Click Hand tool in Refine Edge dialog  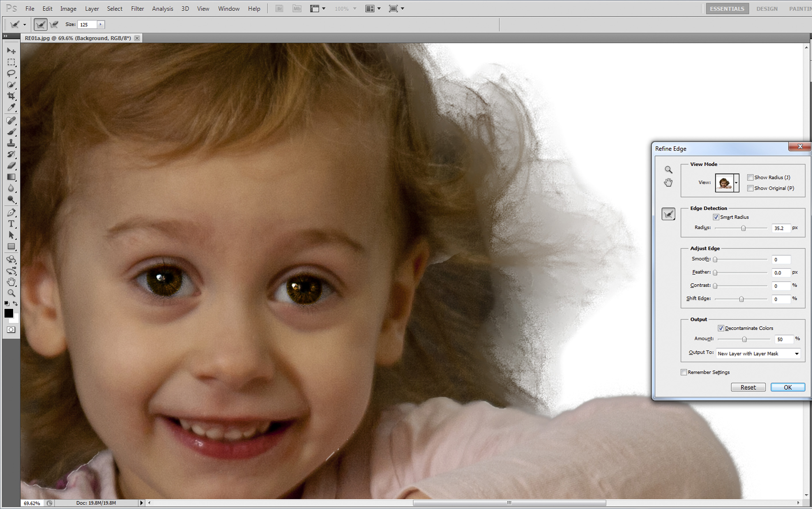(x=668, y=183)
